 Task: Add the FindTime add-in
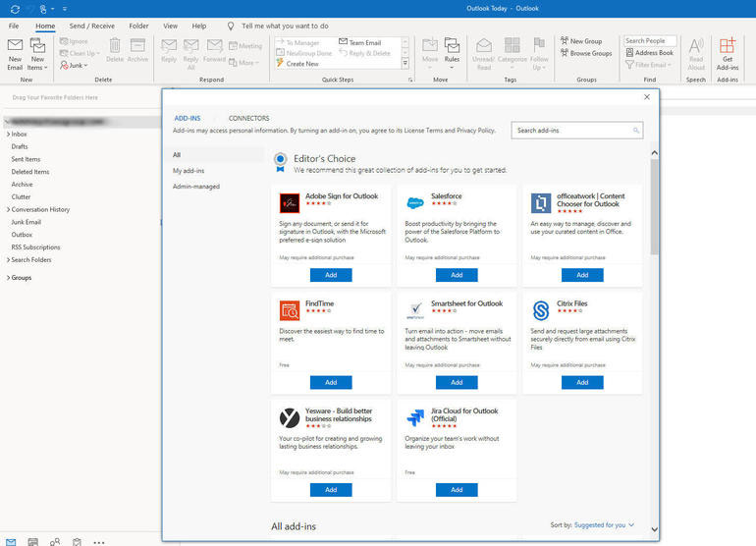coord(331,382)
